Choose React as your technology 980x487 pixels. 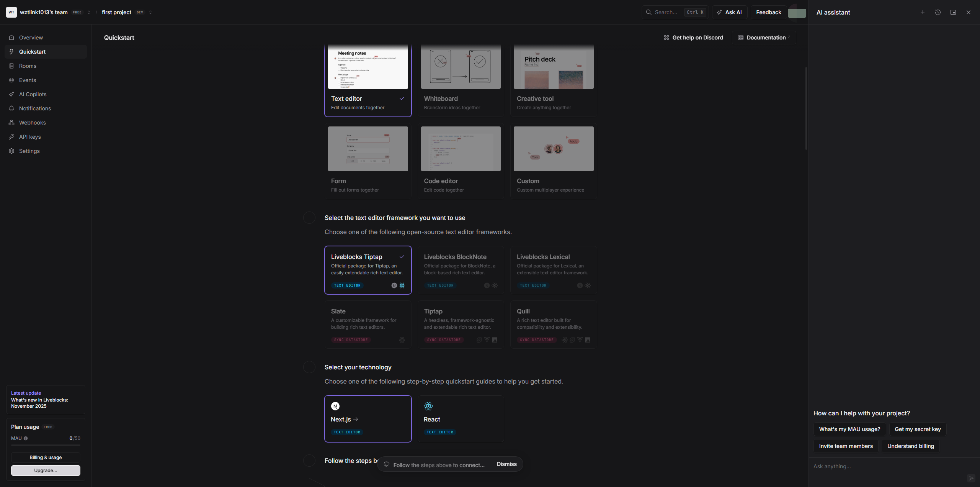tap(460, 418)
